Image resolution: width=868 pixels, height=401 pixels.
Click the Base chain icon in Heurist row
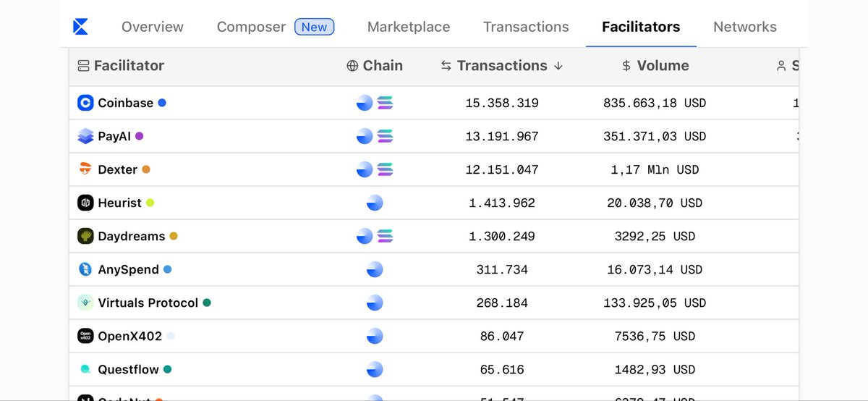pos(375,203)
